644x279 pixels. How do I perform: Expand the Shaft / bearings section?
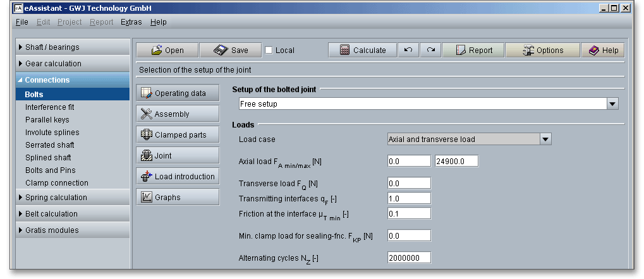[73, 47]
